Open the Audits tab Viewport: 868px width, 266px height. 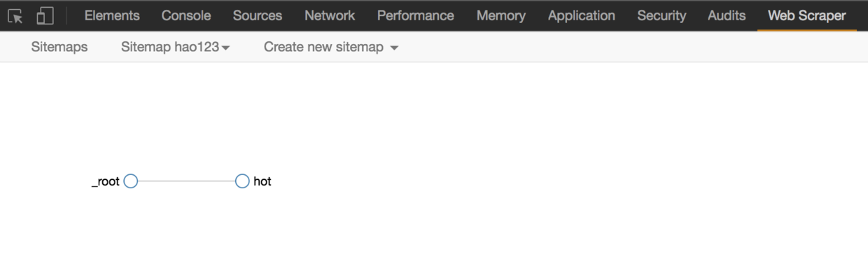coord(727,15)
